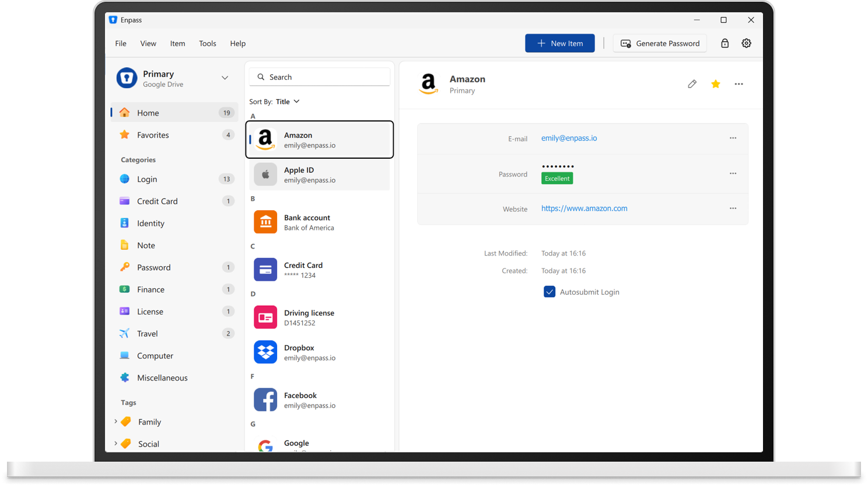Open the https://www.amazon.com website link
868x485 pixels.
coord(584,208)
